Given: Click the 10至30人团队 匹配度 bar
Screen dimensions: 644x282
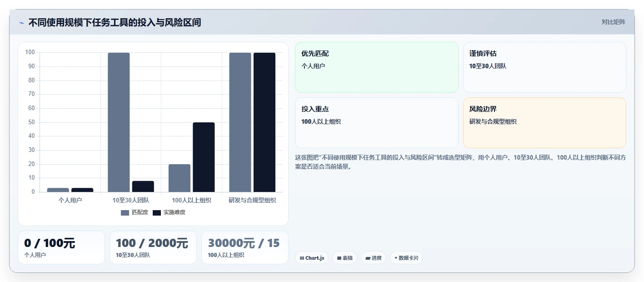Looking at the screenshot, I should 119,122.
